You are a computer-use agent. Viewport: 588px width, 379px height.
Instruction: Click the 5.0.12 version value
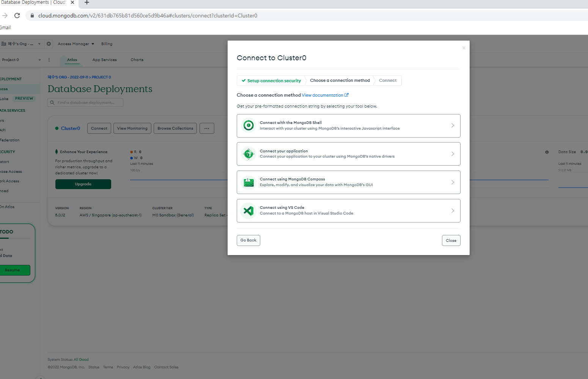60,215
